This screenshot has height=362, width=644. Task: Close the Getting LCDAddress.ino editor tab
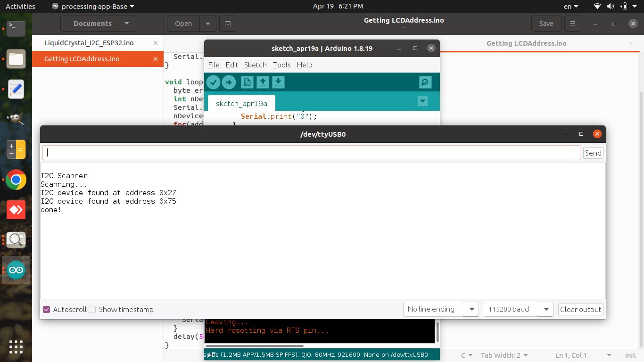631,43
